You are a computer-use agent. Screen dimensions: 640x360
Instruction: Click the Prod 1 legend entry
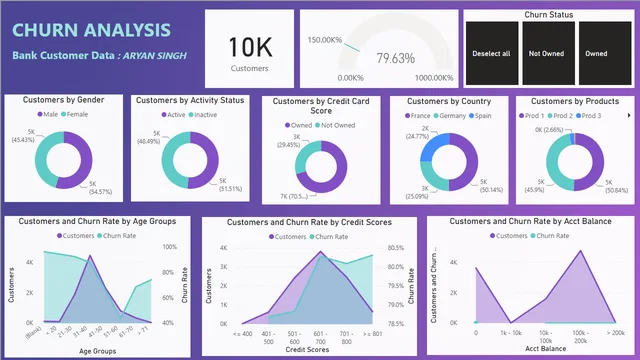click(x=531, y=116)
